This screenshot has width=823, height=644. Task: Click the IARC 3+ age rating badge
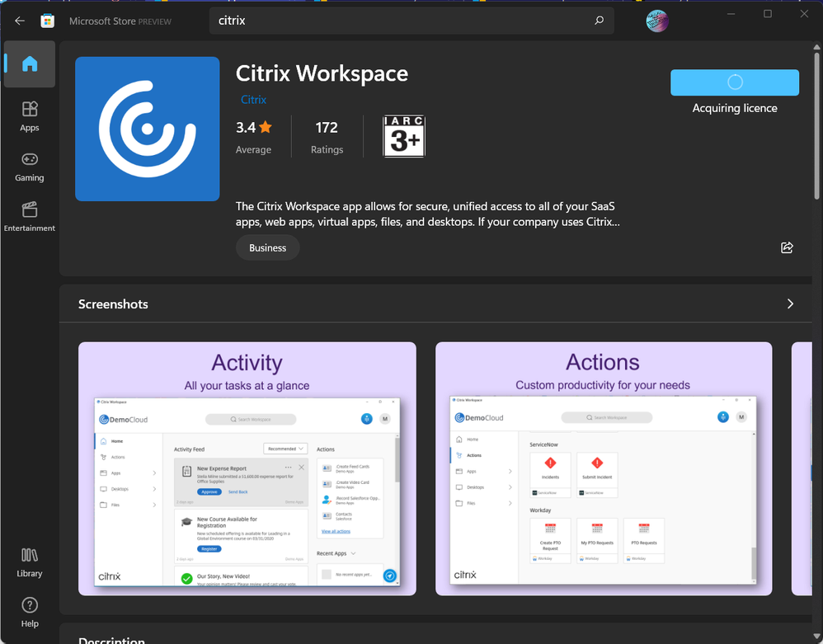403,136
